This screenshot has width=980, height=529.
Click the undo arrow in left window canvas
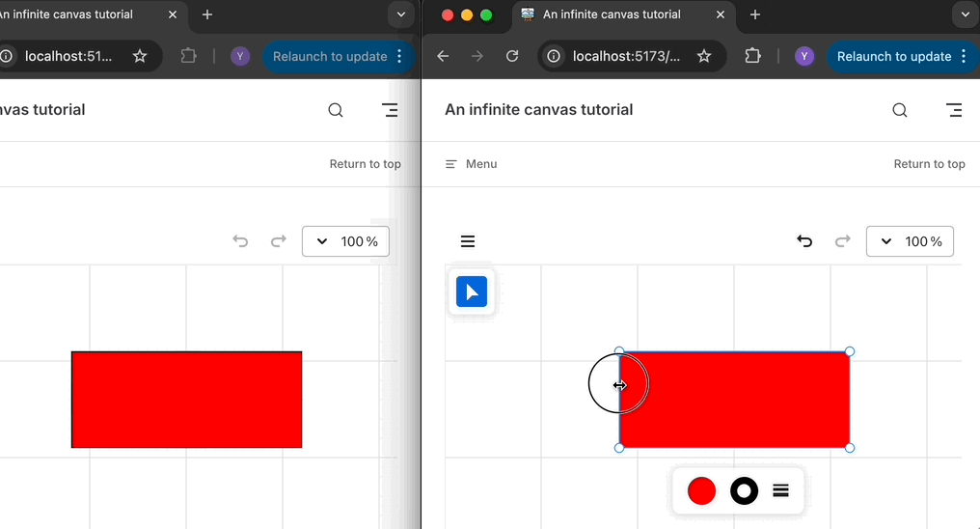coord(240,241)
